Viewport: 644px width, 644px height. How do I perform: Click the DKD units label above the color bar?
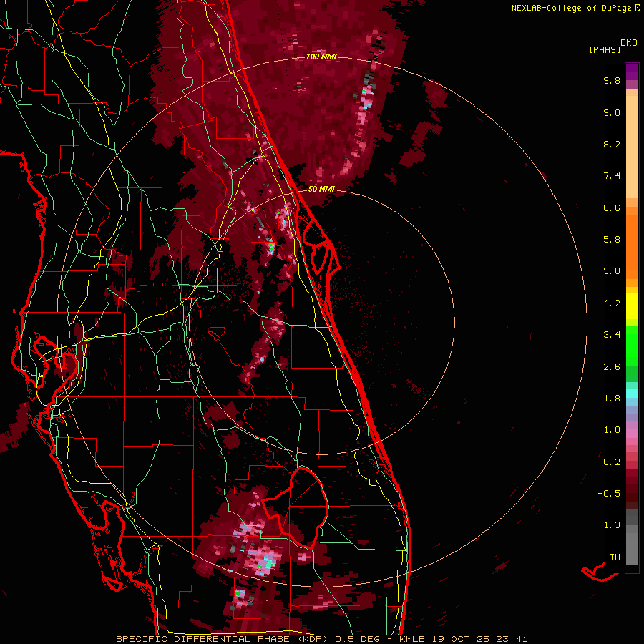(x=629, y=43)
